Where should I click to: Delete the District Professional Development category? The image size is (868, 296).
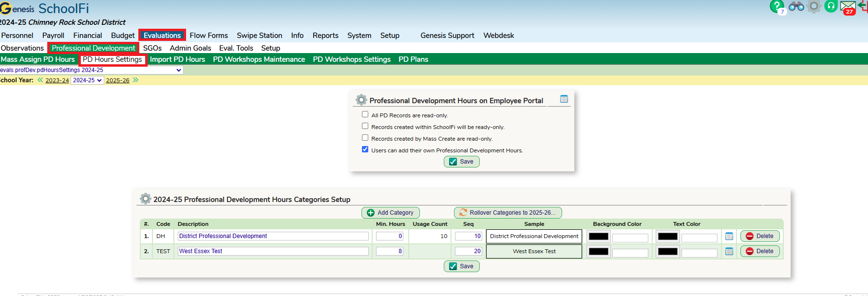coord(760,236)
